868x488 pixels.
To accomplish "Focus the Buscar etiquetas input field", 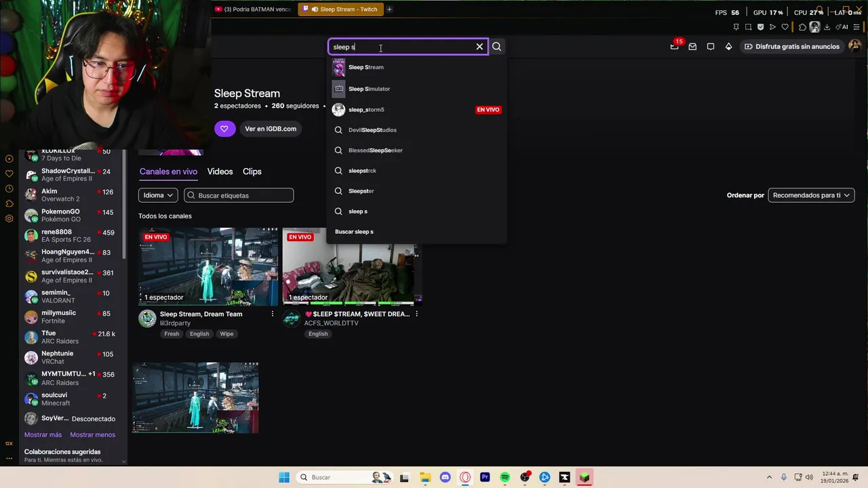I will 239,195.
